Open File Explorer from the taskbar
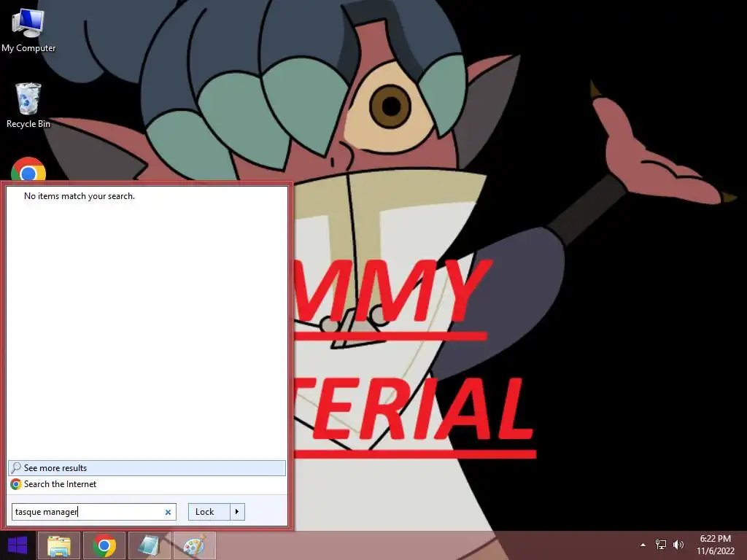This screenshot has height=560, width=747. coord(59,545)
